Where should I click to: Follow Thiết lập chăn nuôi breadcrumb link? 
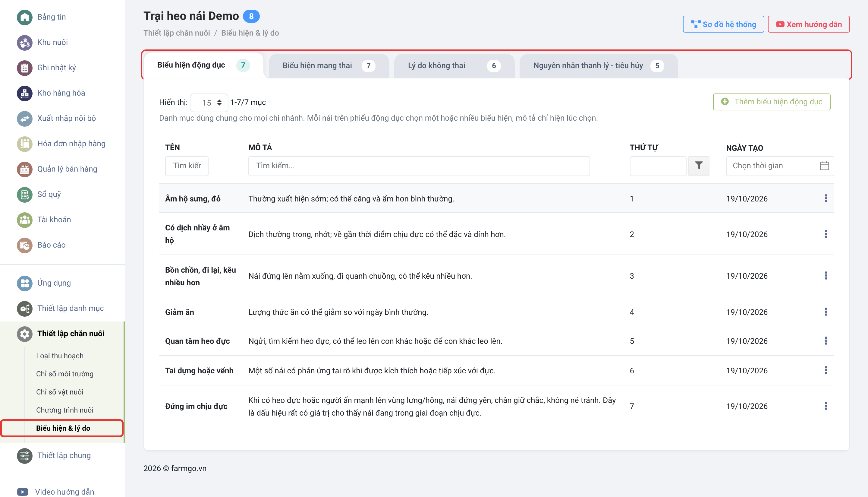[x=176, y=33]
